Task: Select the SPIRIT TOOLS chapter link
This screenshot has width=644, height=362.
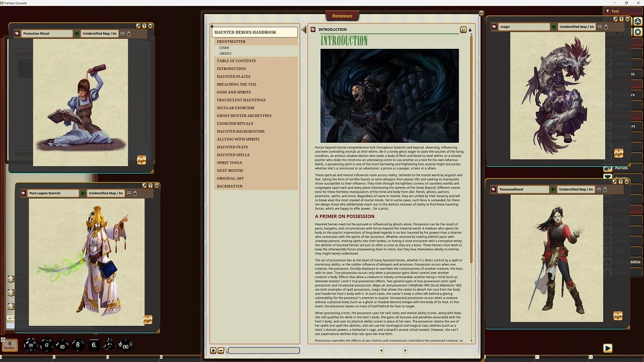Action: pos(229,162)
